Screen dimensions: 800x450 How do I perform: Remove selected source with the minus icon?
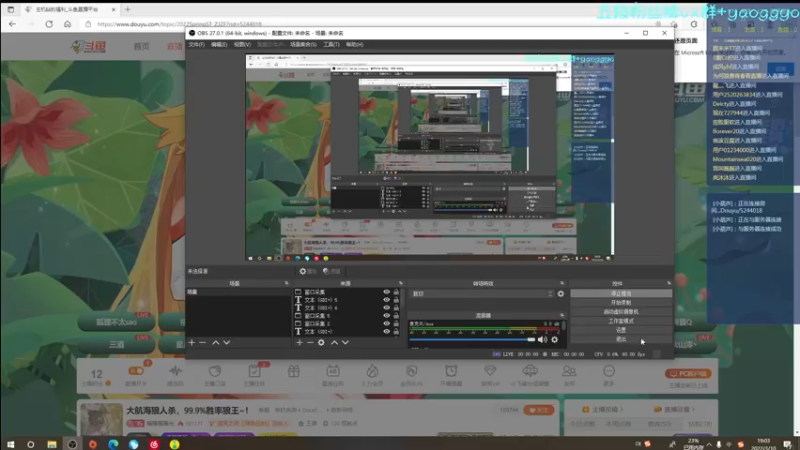(x=310, y=342)
